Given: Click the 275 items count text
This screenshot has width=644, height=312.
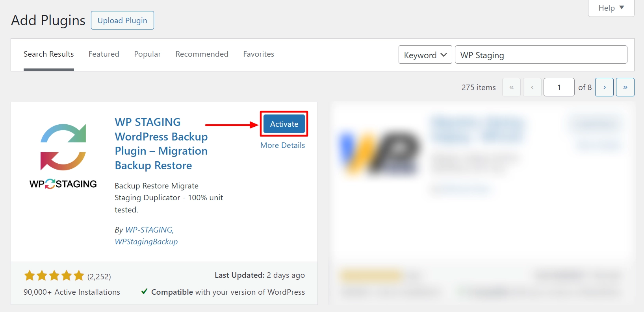Looking at the screenshot, I should click(x=479, y=87).
